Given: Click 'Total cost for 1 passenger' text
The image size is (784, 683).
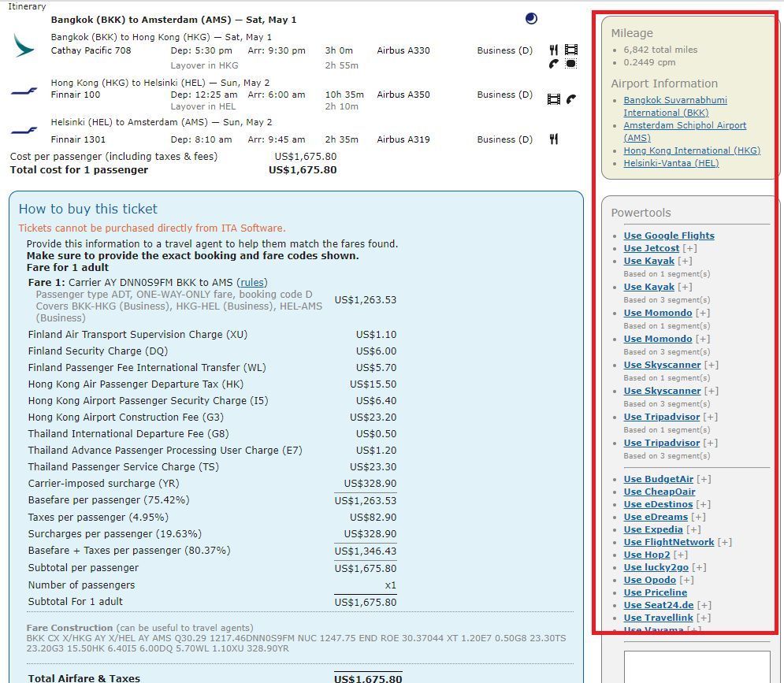Looking at the screenshot, I should pos(79,170).
